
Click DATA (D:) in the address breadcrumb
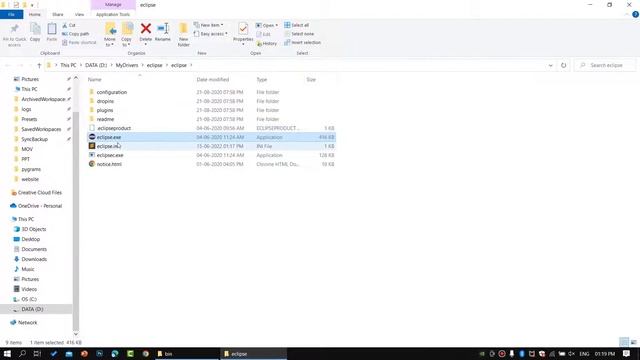click(96, 65)
